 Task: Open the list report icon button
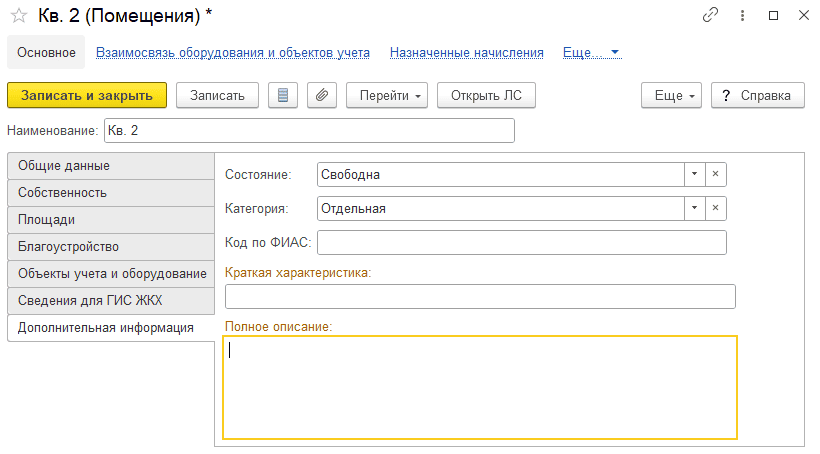pos(283,95)
